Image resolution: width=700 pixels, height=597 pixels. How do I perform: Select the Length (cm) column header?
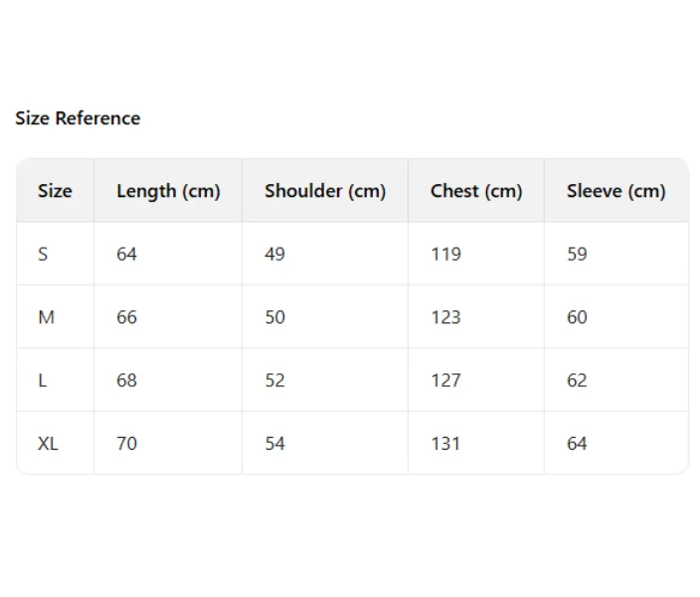coord(168,191)
